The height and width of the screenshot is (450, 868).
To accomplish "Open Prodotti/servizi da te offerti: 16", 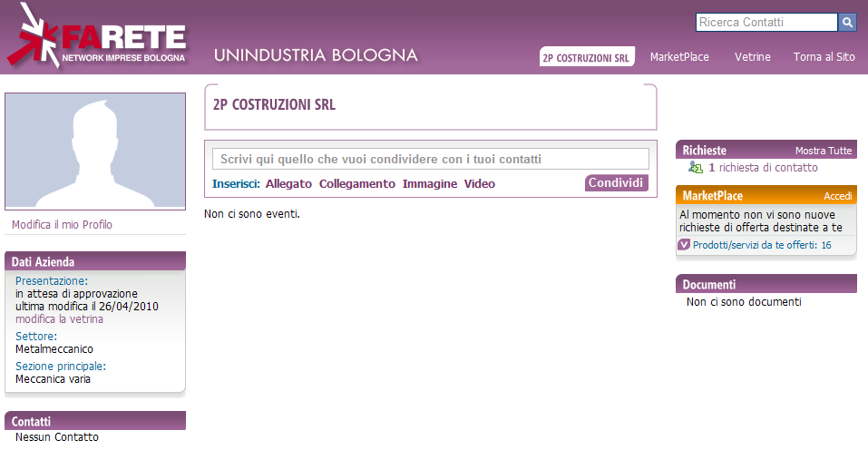I will [x=762, y=245].
